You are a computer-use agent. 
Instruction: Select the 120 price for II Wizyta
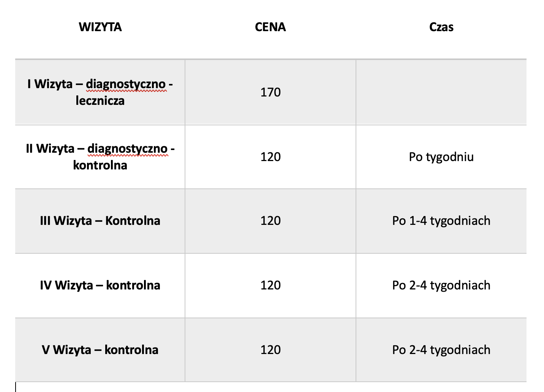click(270, 157)
